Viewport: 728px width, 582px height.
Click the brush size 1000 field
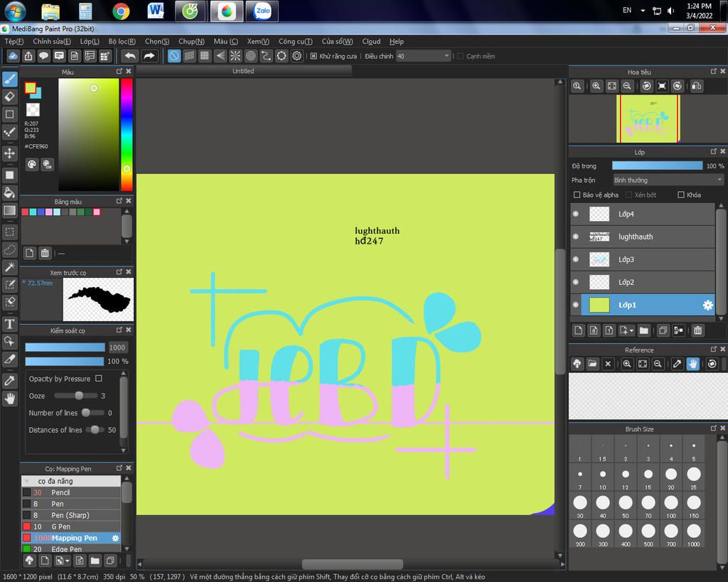coord(117,347)
